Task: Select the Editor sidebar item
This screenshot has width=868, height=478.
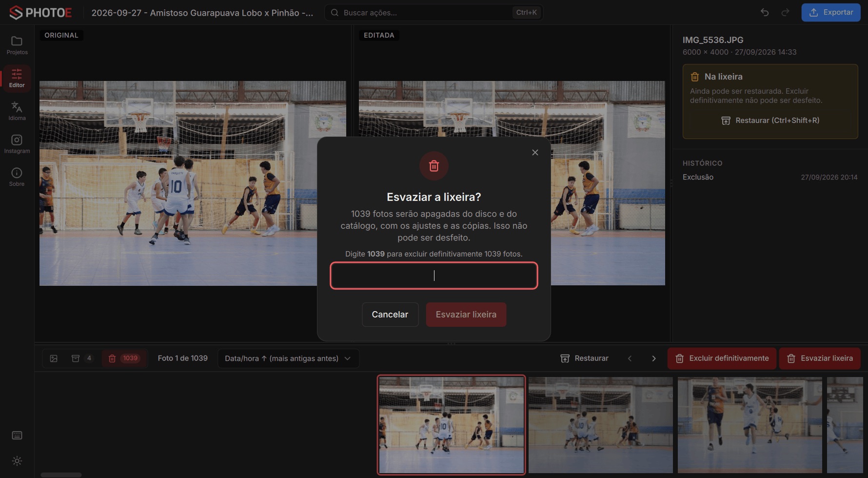Action: click(17, 78)
